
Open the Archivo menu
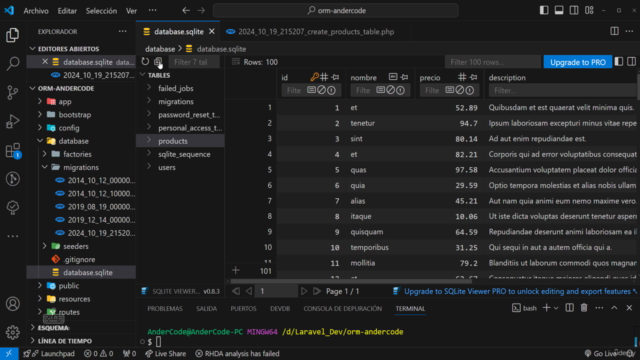click(36, 11)
